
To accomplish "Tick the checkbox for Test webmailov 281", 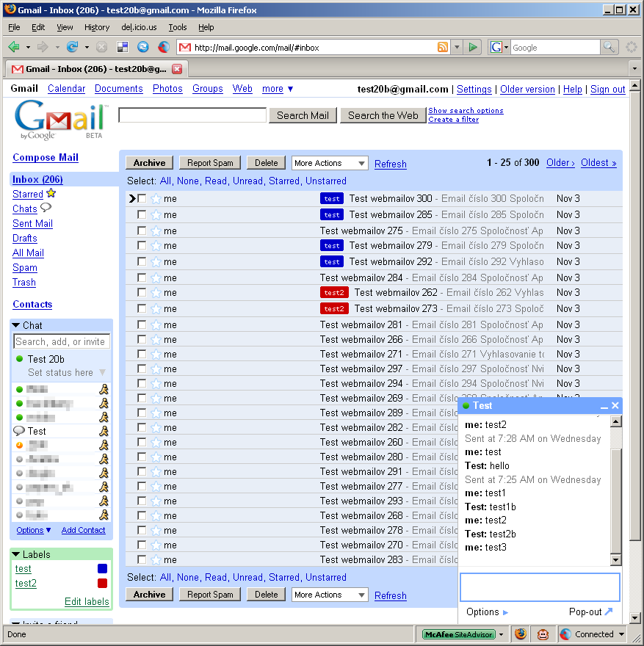I will (x=142, y=324).
